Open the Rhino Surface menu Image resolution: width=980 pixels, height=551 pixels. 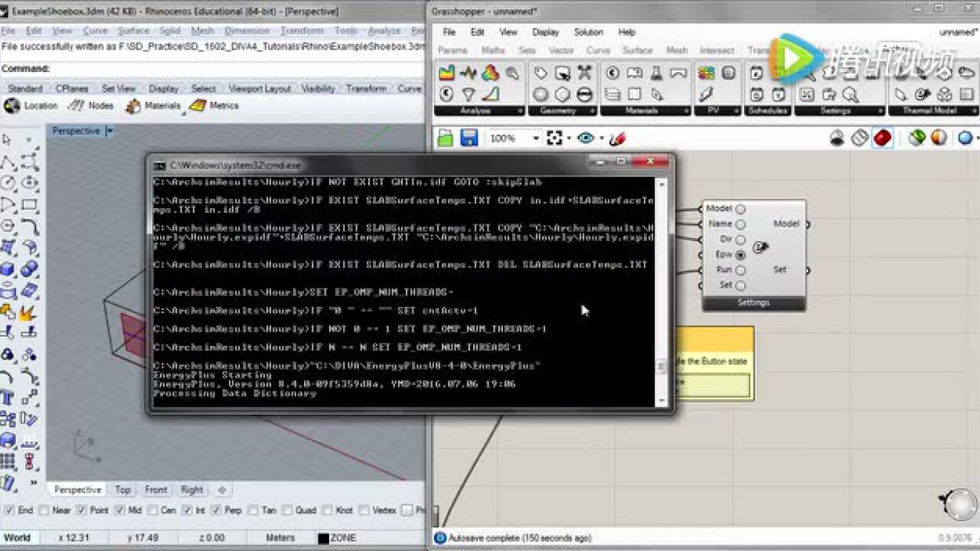[x=133, y=31]
